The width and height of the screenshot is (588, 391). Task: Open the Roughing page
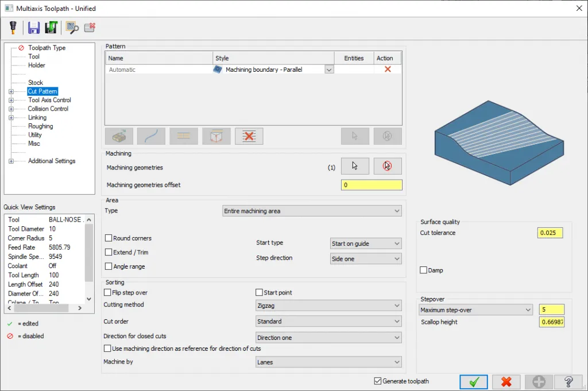(x=41, y=126)
